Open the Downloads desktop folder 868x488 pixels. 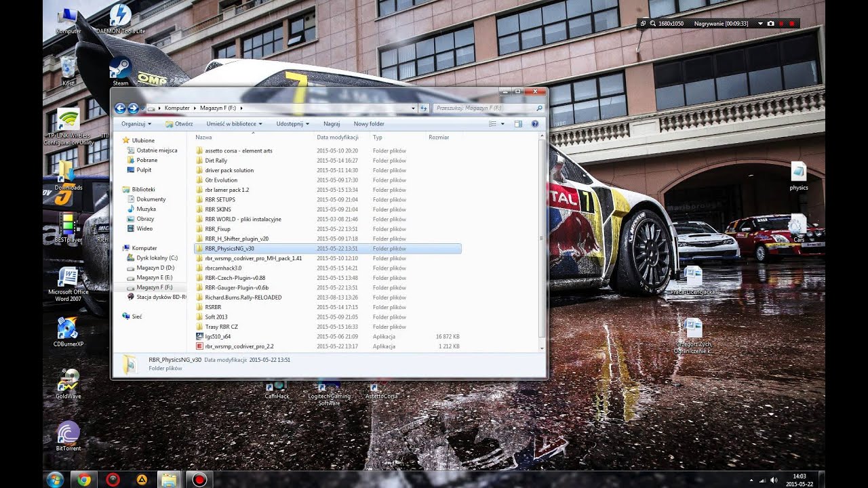pyautogui.click(x=68, y=175)
